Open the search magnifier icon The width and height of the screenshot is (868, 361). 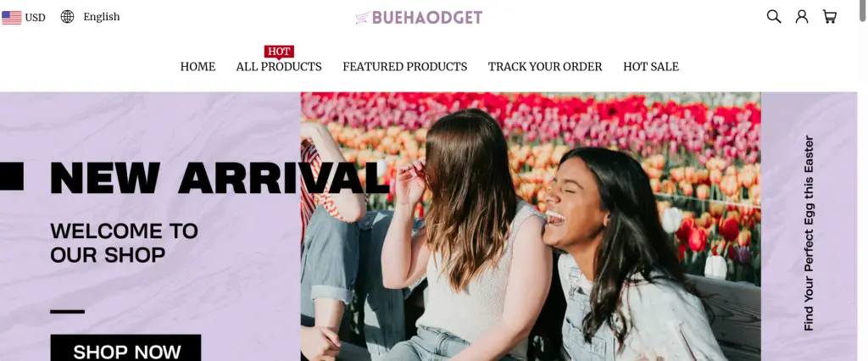773,17
